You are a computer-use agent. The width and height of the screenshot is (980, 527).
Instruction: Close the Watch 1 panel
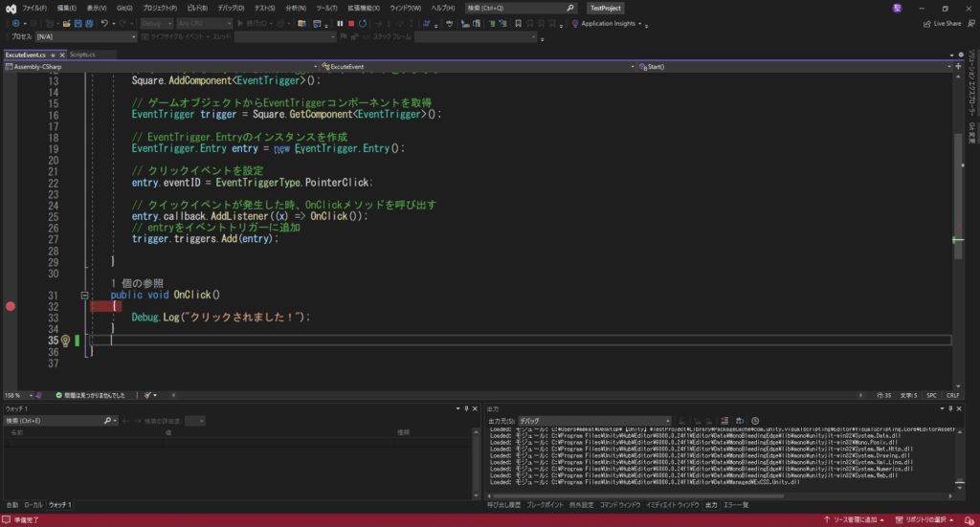click(475, 408)
